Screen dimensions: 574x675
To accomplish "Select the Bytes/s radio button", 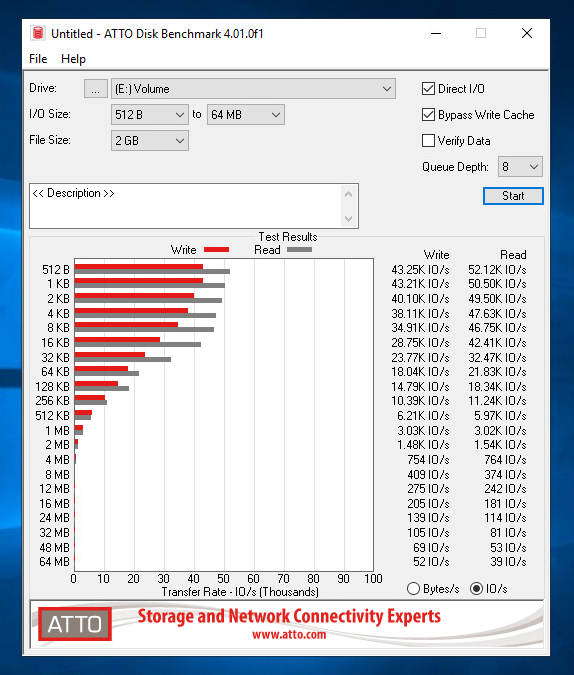I will (x=413, y=588).
